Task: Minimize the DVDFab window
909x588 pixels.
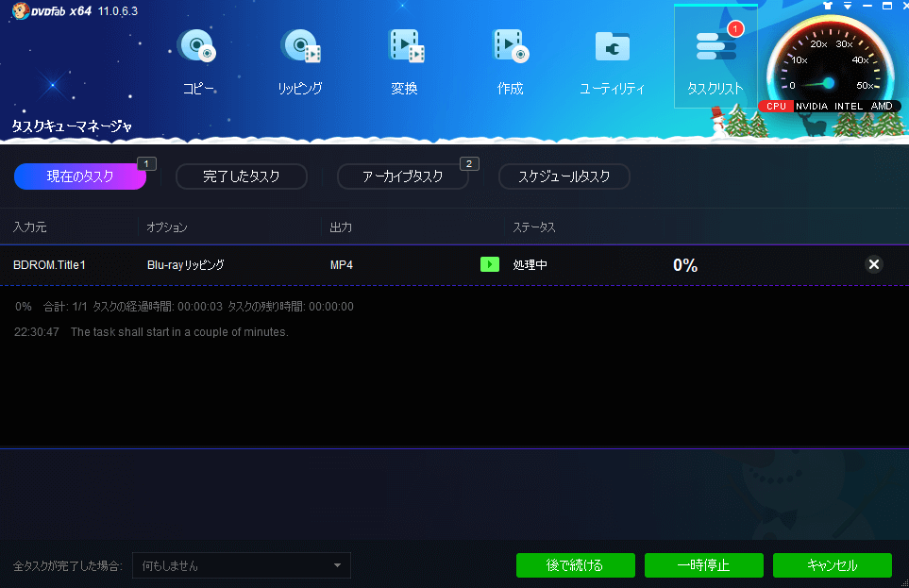Action: click(867, 6)
